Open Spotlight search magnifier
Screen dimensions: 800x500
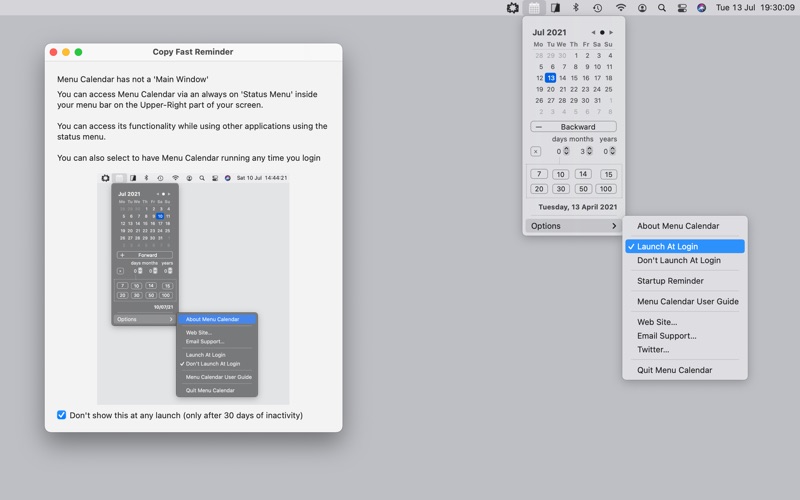tap(662, 8)
